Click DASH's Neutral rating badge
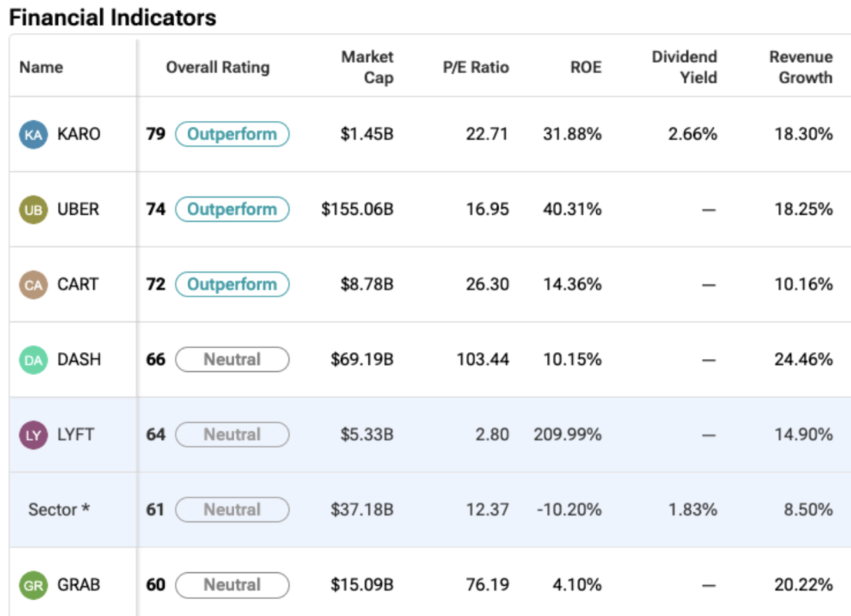The image size is (851, 616). 232,360
